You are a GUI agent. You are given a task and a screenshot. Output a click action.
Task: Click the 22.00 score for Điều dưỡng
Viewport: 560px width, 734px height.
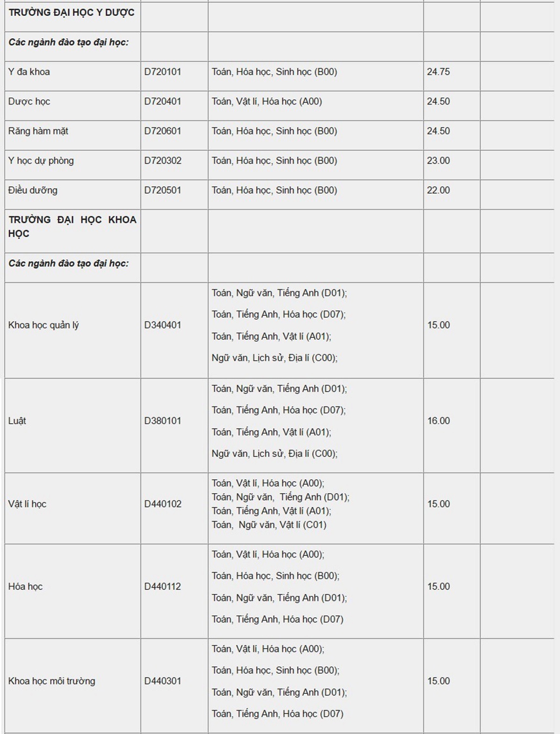pyautogui.click(x=438, y=190)
